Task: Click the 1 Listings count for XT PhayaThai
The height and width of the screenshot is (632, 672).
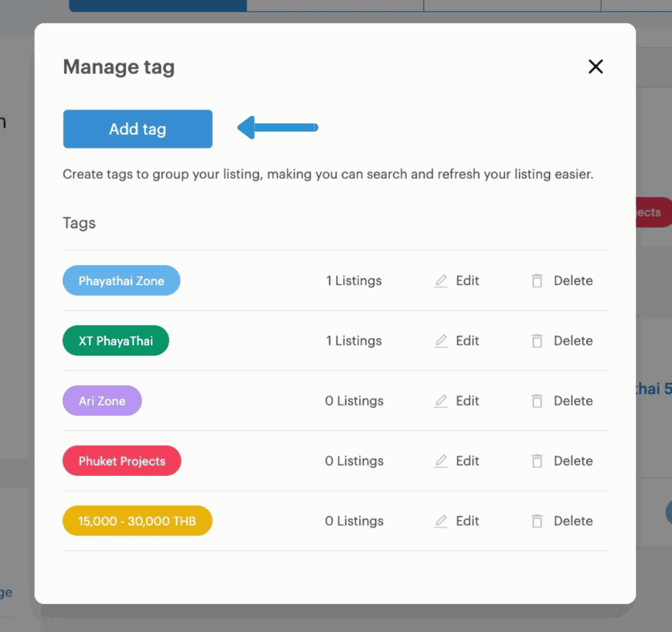Action: (x=354, y=340)
